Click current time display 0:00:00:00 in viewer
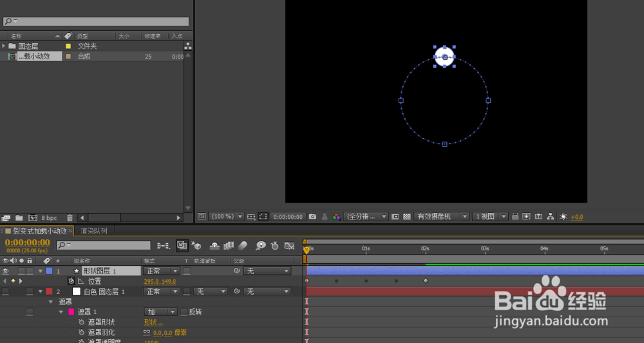 [x=289, y=217]
